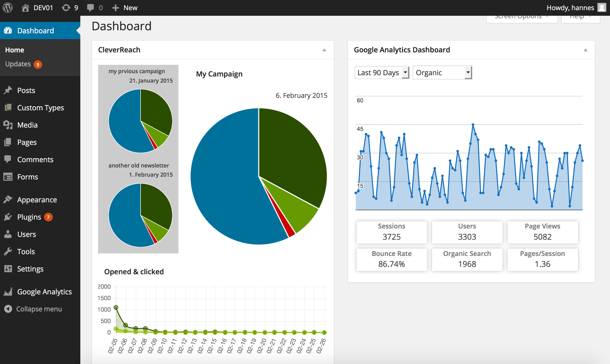Click the DEV01 site name link

click(43, 8)
